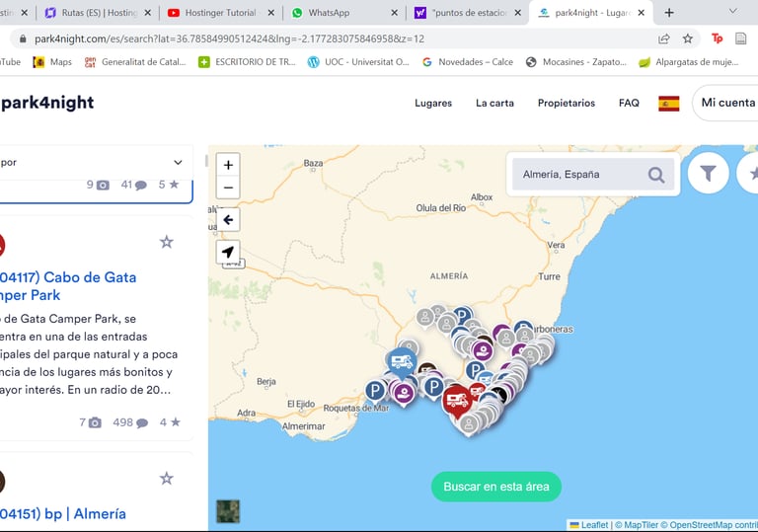Zoom out on the map

click(x=228, y=188)
